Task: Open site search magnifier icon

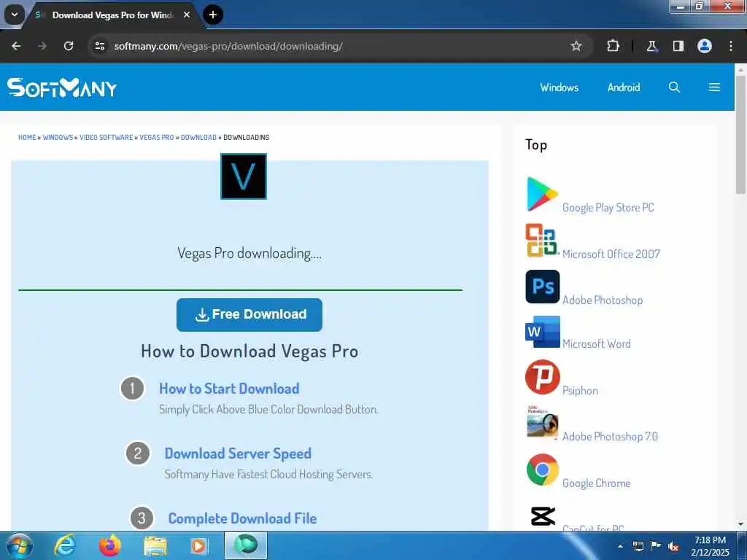Action: click(x=673, y=87)
